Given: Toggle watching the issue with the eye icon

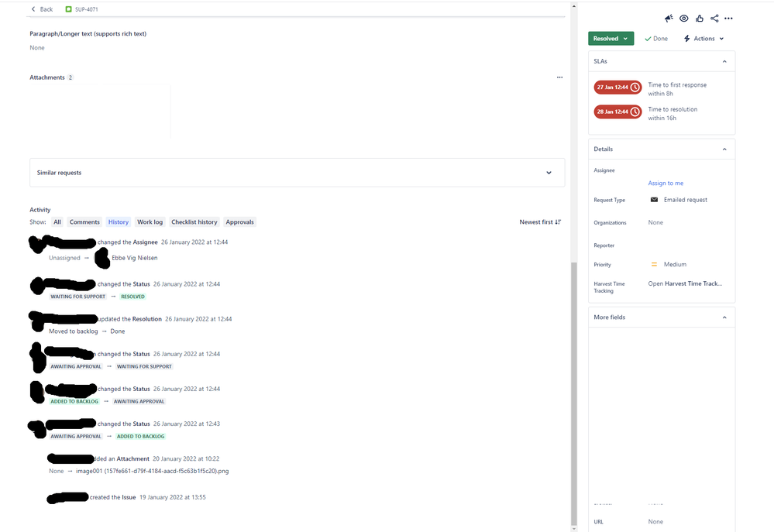Looking at the screenshot, I should coord(683,18).
